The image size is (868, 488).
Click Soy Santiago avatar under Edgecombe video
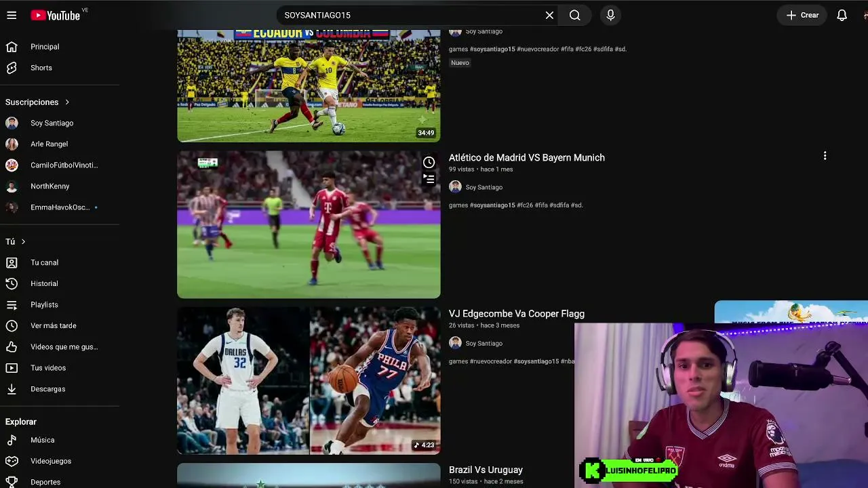point(455,343)
